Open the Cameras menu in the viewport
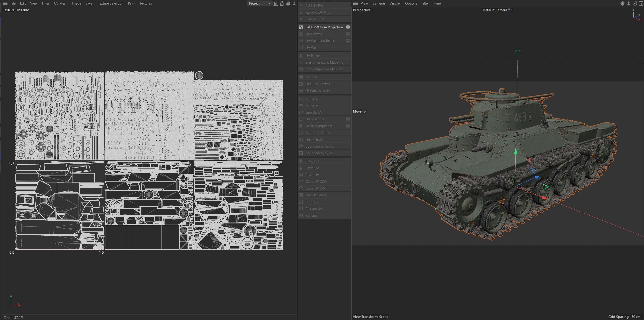Screen dimensions: 644x320 point(378,3)
